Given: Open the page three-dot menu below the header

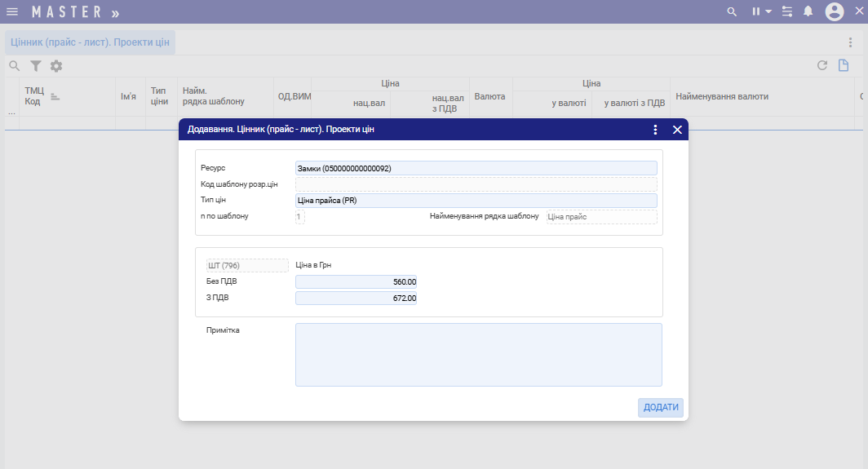Looking at the screenshot, I should [851, 42].
